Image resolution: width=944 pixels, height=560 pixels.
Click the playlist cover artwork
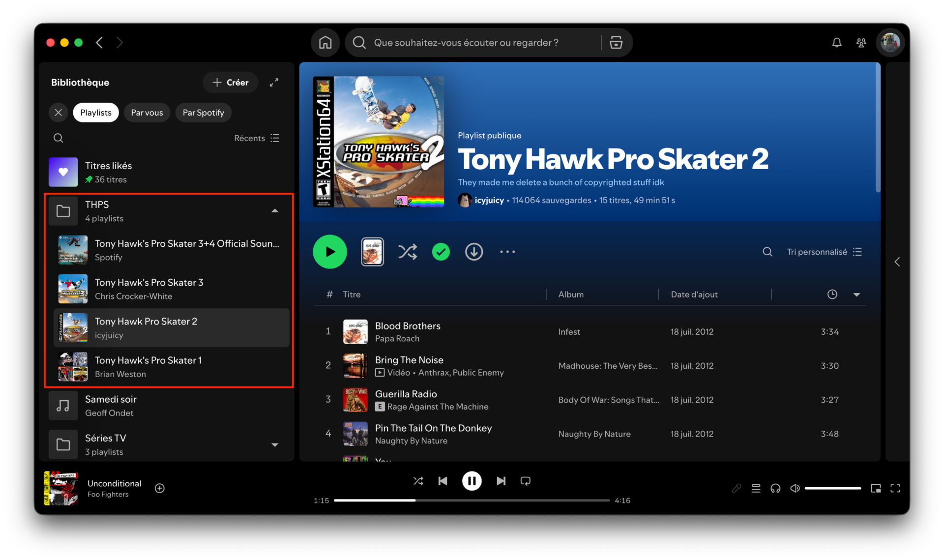click(379, 142)
